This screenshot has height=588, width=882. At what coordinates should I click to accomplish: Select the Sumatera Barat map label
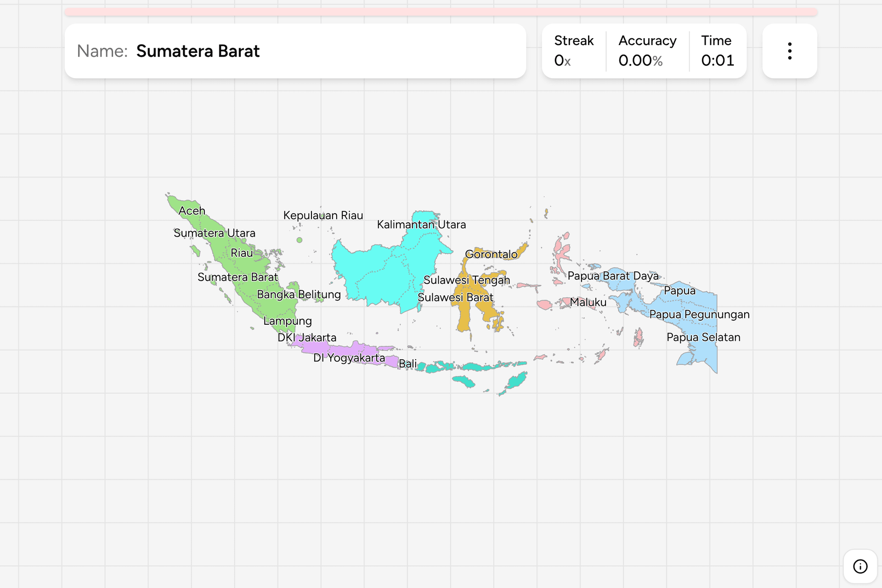pyautogui.click(x=238, y=277)
